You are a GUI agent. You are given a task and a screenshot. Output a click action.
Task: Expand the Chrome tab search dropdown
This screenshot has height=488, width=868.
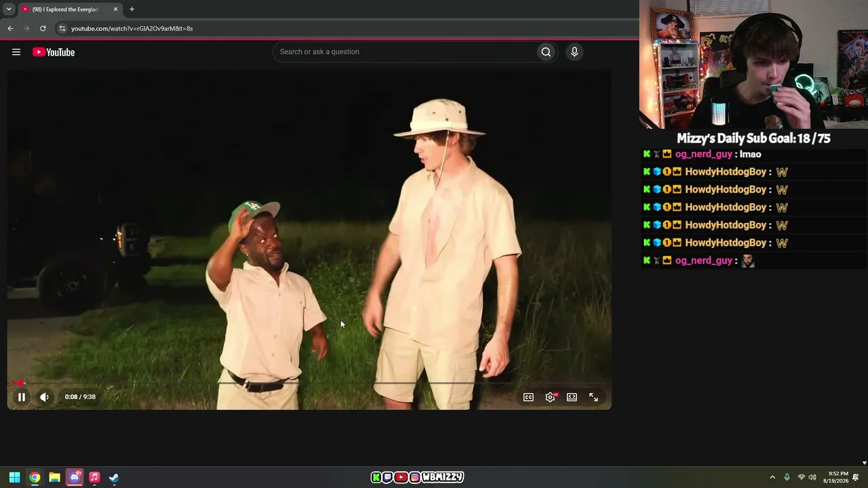8,9
